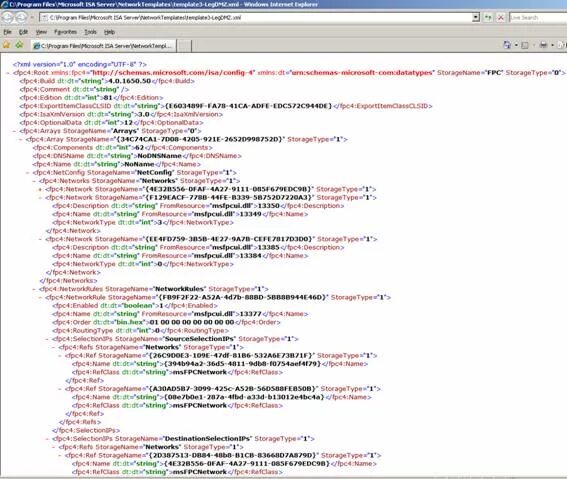Collapse the fpc4:Network {F129EACF...} node
The height and width of the screenshot is (479, 567).
pos(40,198)
